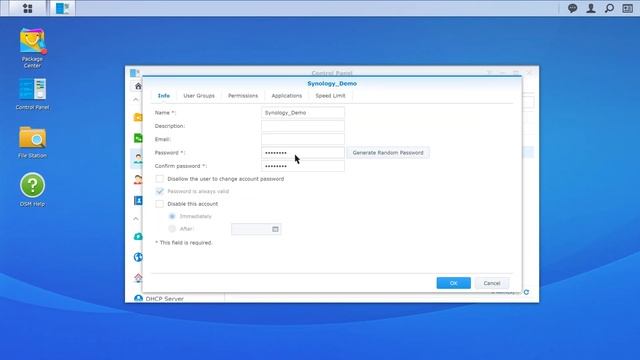
Task: Select the After radio button
Action: (172, 229)
